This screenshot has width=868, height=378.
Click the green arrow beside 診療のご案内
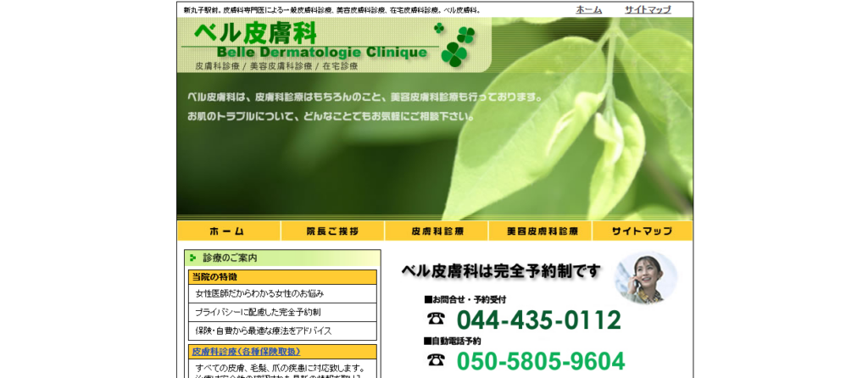coord(192,258)
